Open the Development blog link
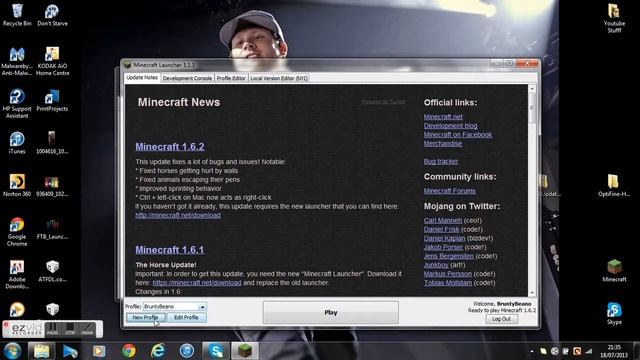The width and height of the screenshot is (640, 360). (x=450, y=126)
